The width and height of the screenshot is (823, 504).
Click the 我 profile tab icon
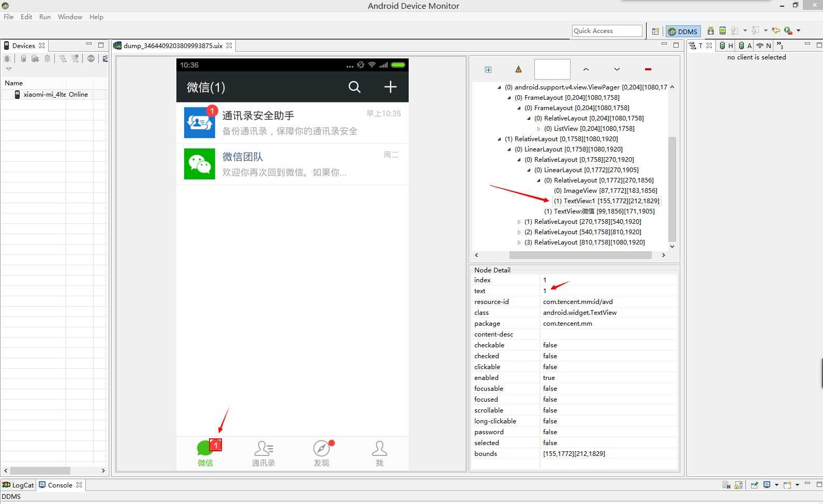click(x=380, y=448)
